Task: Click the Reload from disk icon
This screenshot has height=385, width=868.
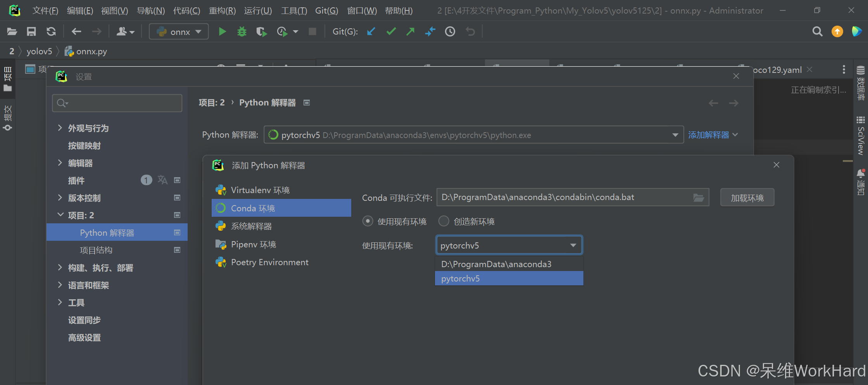Action: click(51, 31)
